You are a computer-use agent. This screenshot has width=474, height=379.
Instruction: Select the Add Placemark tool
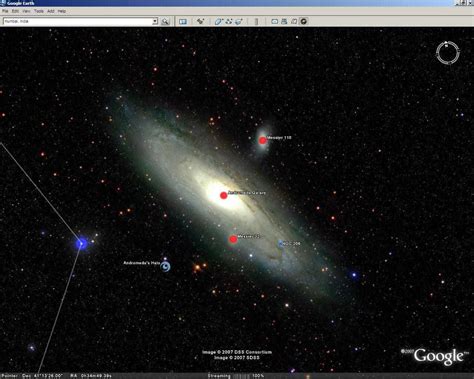(x=200, y=21)
